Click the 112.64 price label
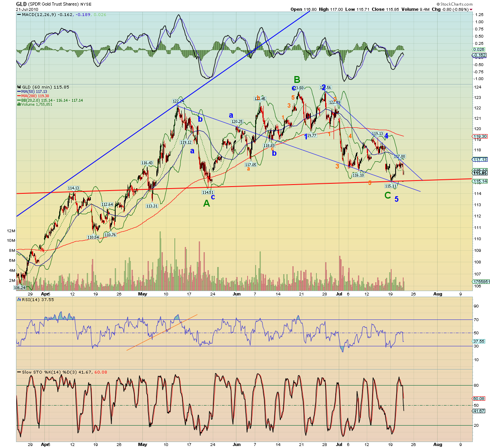Viewport: 490px width, 448px height. pyautogui.click(x=107, y=204)
